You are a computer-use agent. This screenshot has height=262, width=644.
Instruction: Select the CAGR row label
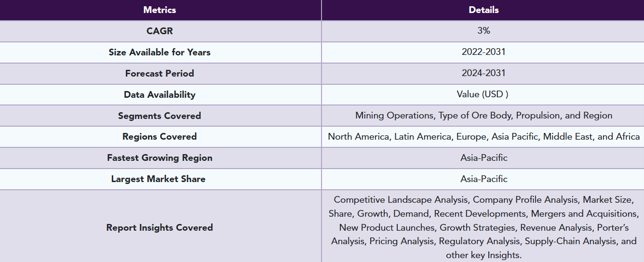pos(160,31)
